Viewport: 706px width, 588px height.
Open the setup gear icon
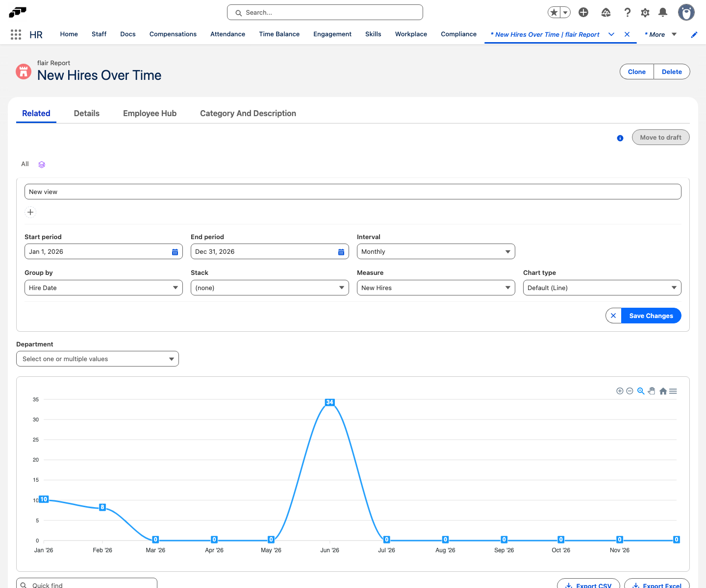pos(645,12)
